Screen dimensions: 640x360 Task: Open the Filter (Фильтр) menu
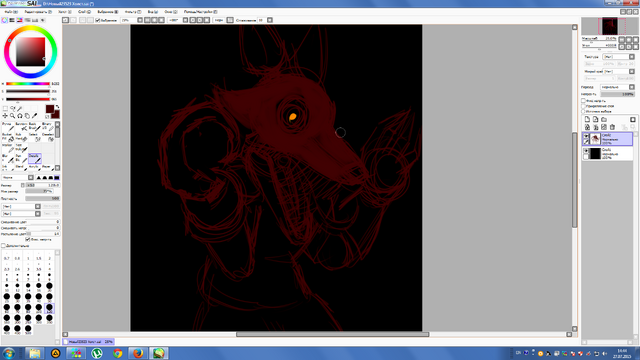132,12
